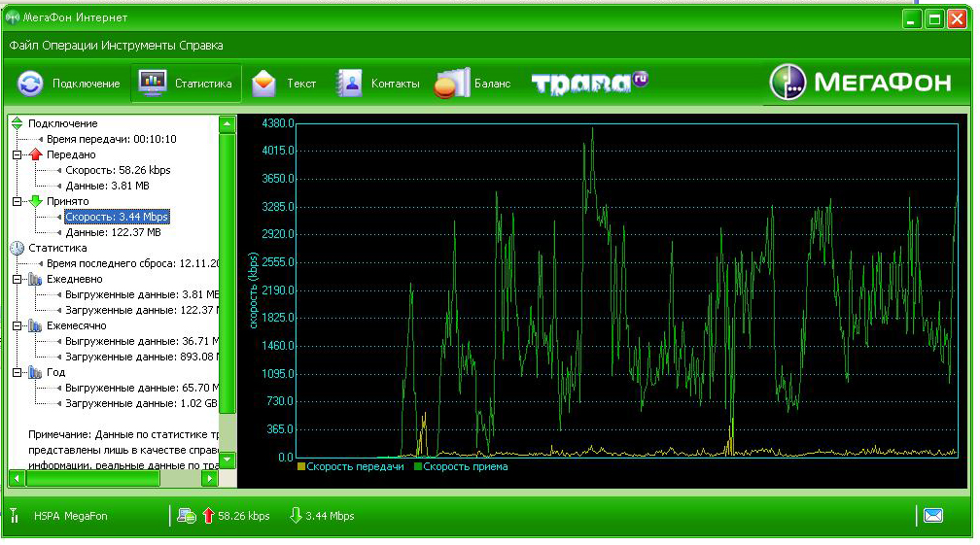
Task: Click the МегаФон brand logo
Action: point(861,82)
